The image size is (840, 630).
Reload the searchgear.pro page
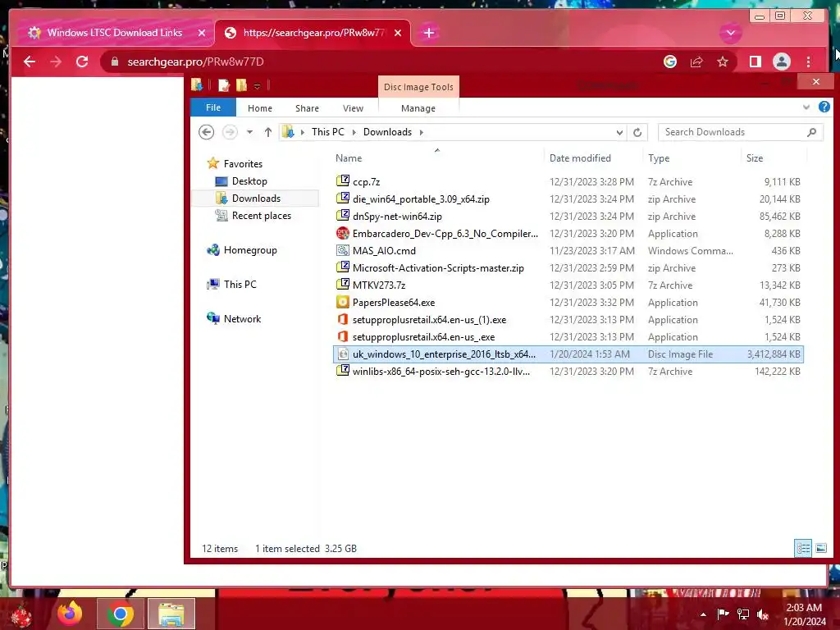click(x=82, y=62)
